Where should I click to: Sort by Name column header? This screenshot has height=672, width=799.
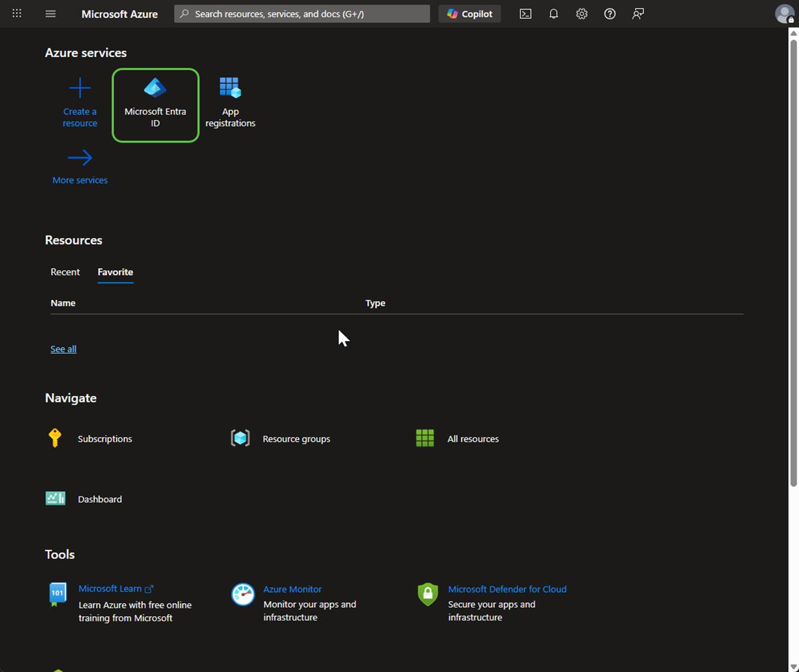point(63,303)
